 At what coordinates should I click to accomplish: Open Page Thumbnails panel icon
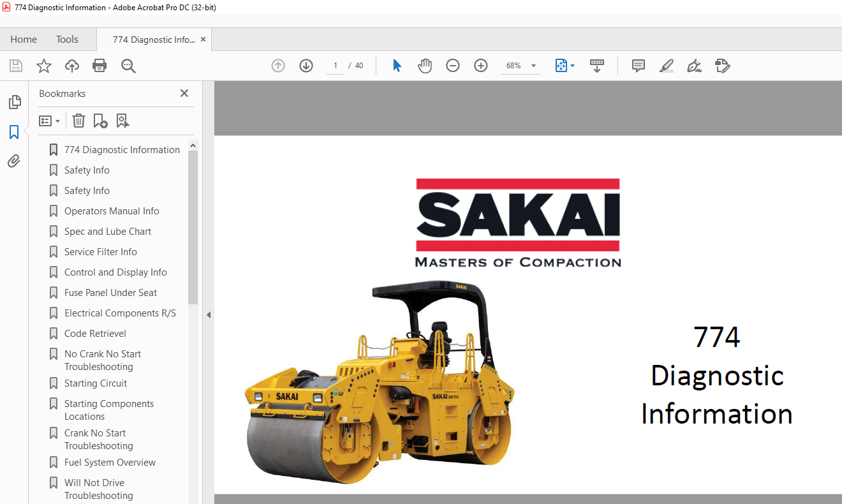(x=14, y=102)
